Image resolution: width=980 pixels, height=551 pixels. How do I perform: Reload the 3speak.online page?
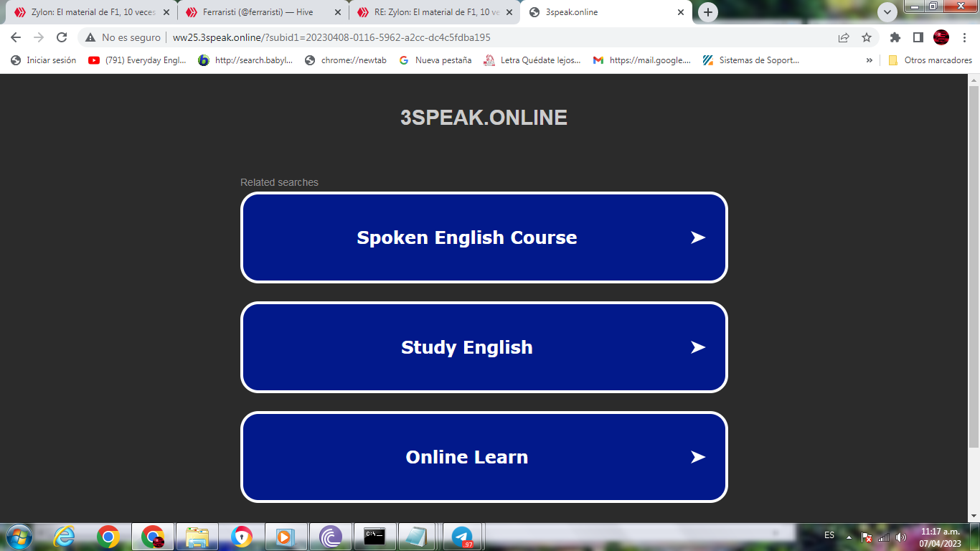62,37
